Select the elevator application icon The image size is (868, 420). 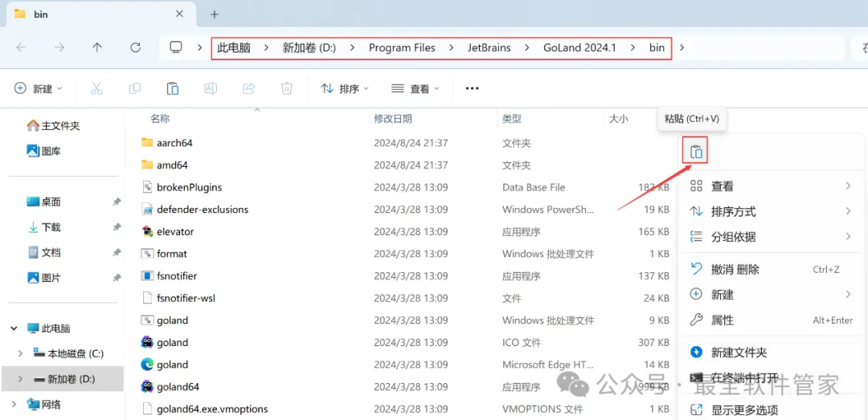[147, 231]
